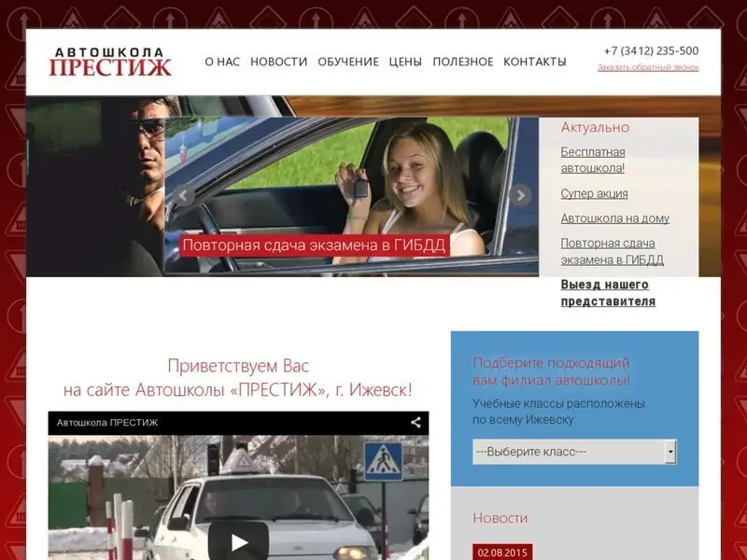The width and height of the screenshot is (747, 560).
Task: Go to previous slide with left arrow
Action: click(184, 195)
